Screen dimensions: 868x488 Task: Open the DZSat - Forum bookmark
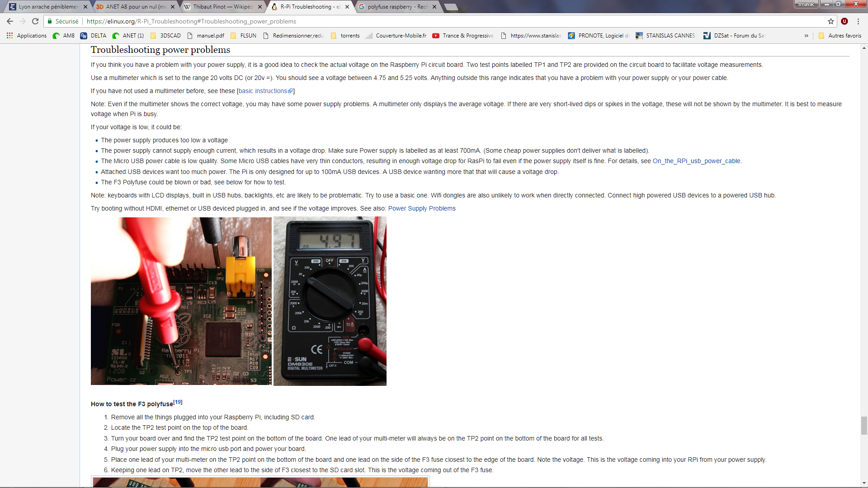point(734,36)
